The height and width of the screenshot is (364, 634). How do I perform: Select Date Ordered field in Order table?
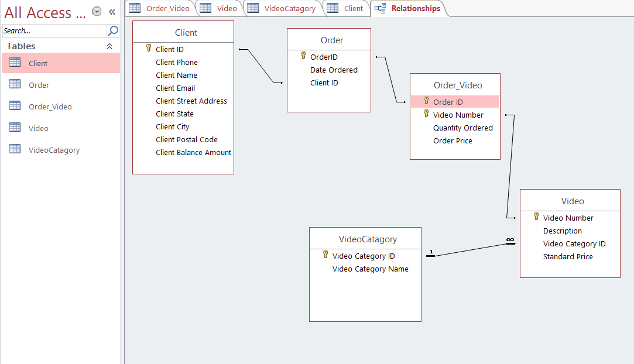334,70
